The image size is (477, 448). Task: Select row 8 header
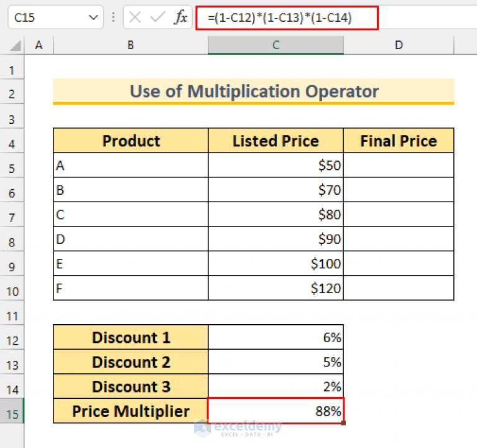[12, 239]
